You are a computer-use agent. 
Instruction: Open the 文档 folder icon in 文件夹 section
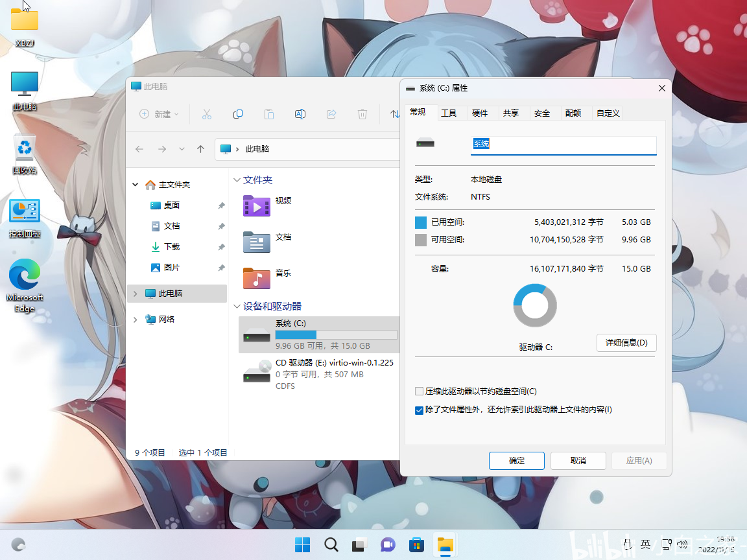[256, 242]
